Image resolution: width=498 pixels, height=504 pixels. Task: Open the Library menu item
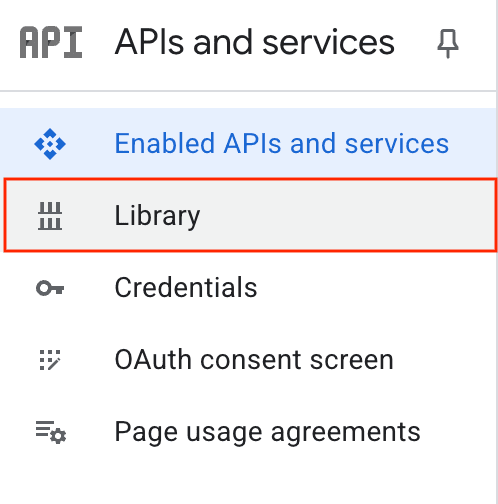coord(157,216)
